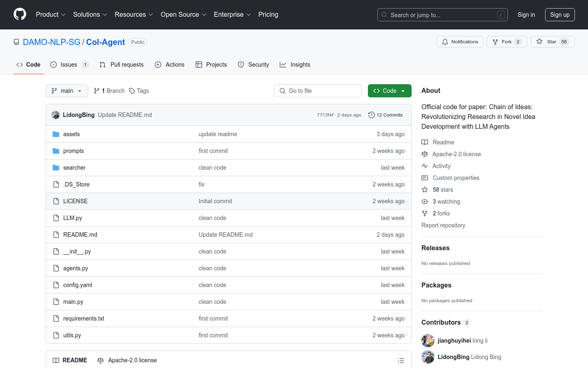View the 58 stars list
The width and height of the screenshot is (588, 368).
(x=437, y=190)
